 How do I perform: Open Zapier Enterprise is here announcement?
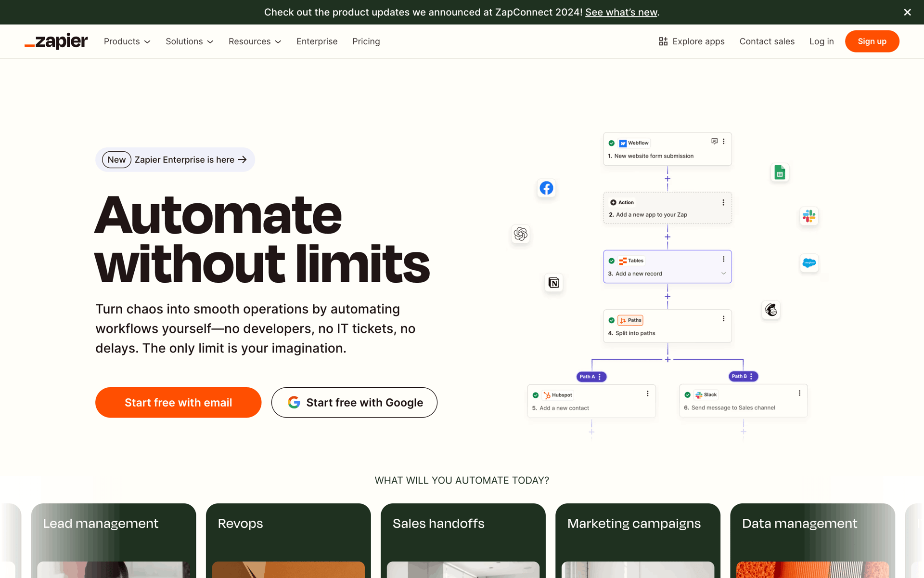175,160
